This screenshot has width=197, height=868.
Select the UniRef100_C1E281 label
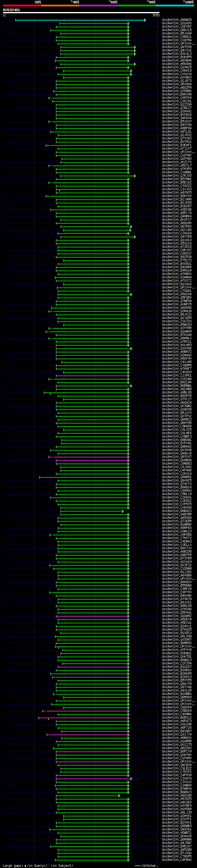click(x=177, y=101)
